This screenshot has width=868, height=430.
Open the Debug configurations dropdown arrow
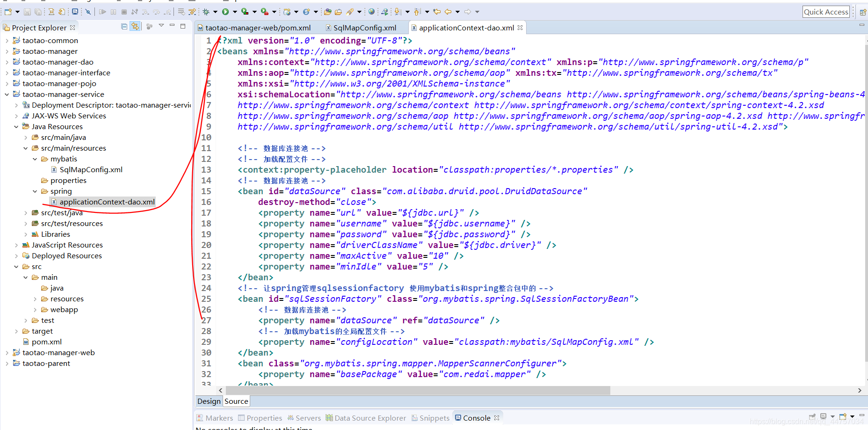(x=215, y=12)
